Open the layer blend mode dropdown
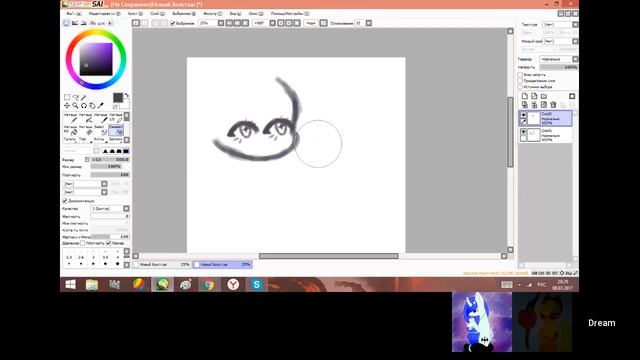Image resolution: width=640 pixels, height=360 pixels. click(x=559, y=59)
